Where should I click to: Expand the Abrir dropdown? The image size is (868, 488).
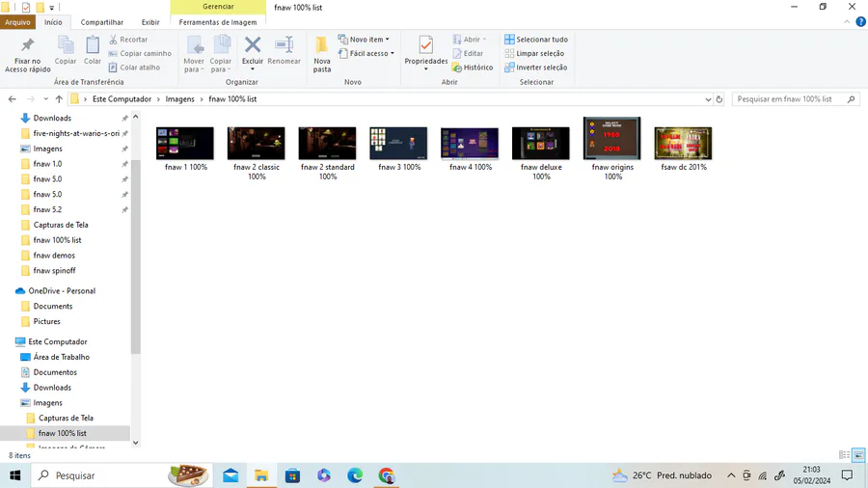point(470,40)
